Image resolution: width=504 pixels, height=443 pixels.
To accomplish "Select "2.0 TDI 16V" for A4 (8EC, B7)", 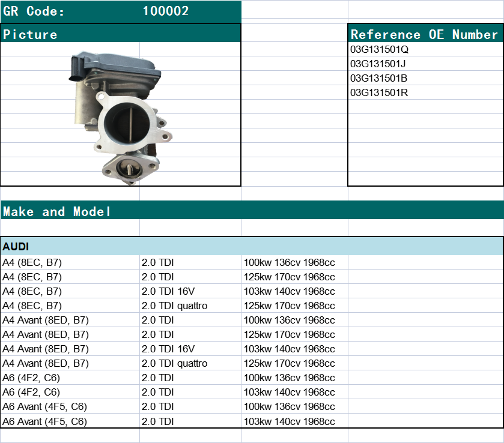I will point(168,291).
